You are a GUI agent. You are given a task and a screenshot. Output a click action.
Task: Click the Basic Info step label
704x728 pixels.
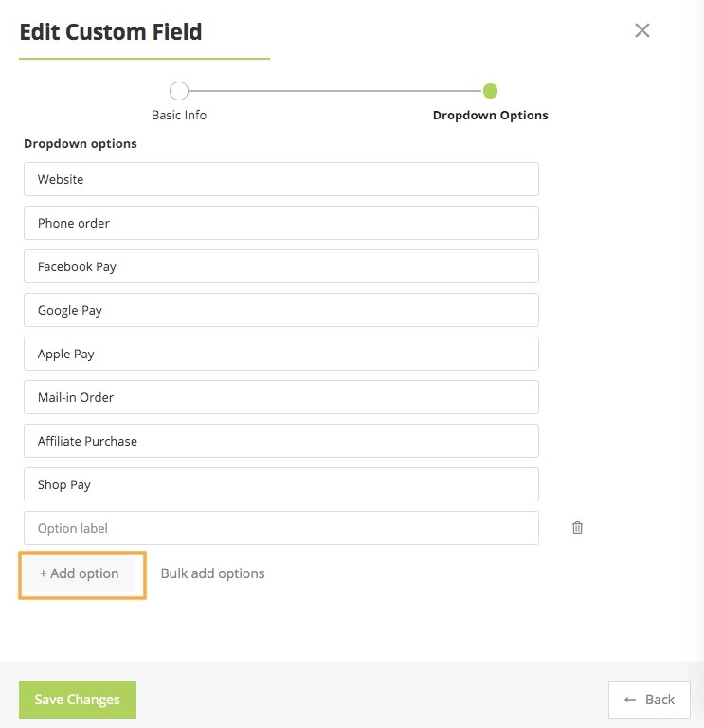[x=179, y=115]
